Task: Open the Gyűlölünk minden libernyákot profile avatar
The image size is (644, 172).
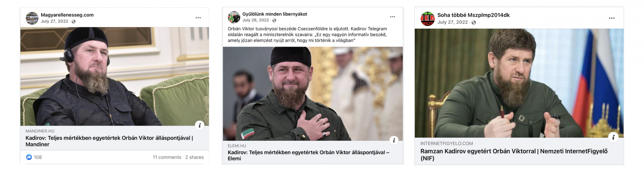Action: click(234, 17)
